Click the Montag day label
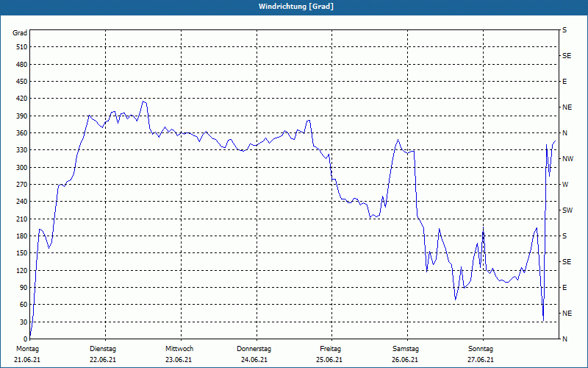Image resolution: width=588 pixels, height=368 pixels. click(x=27, y=349)
